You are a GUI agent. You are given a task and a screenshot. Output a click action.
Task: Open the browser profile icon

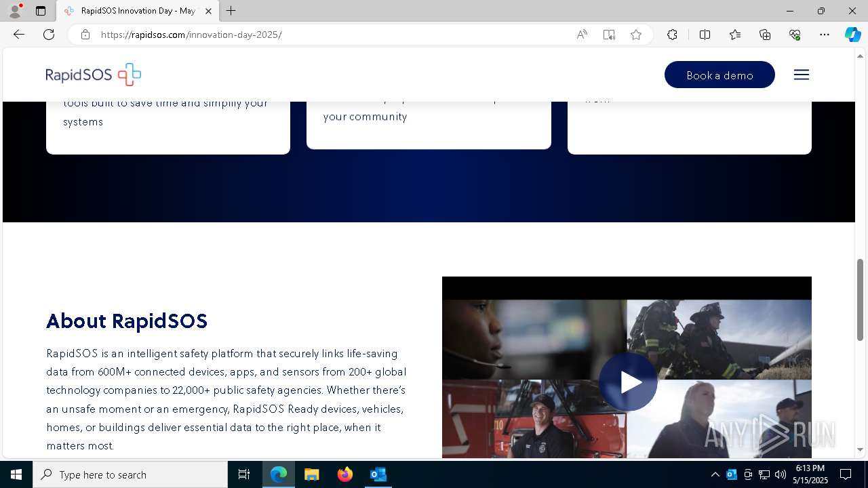coord(15,11)
